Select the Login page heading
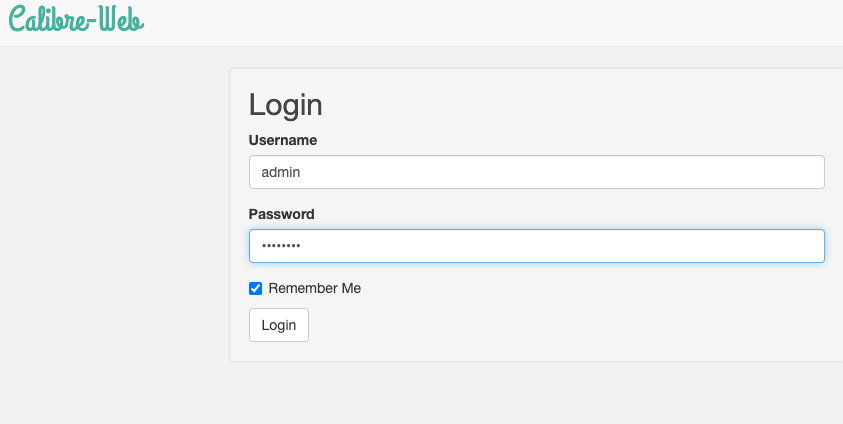Viewport: 843px width, 424px height. click(x=285, y=105)
